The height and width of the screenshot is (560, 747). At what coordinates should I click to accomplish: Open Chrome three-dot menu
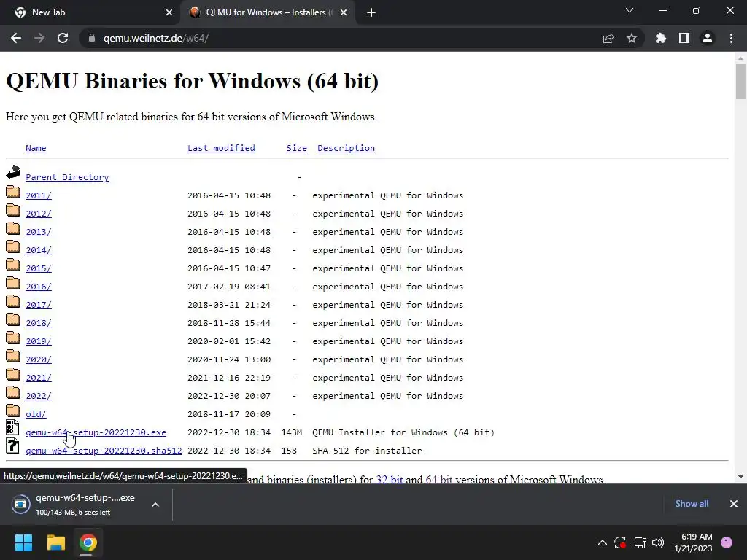(x=731, y=38)
